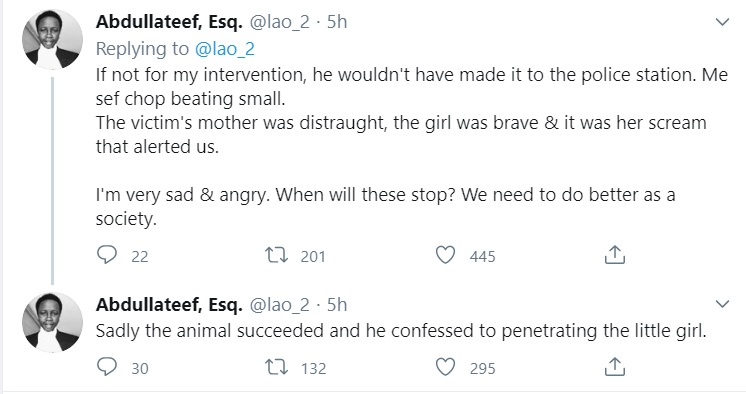
Task: Share the second tweet via upload icon
Action: (614, 366)
